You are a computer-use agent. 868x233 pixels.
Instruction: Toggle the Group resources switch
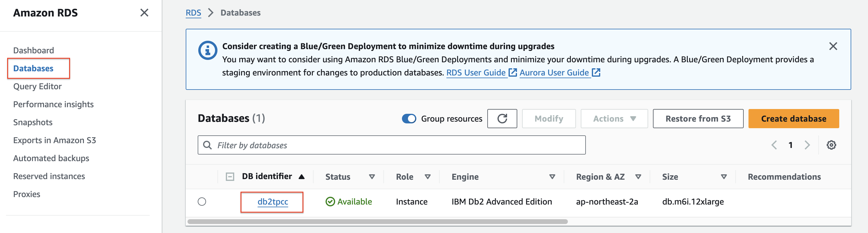[409, 119]
